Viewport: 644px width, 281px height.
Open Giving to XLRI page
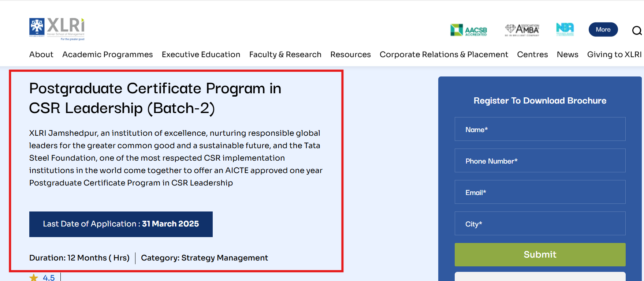(614, 55)
